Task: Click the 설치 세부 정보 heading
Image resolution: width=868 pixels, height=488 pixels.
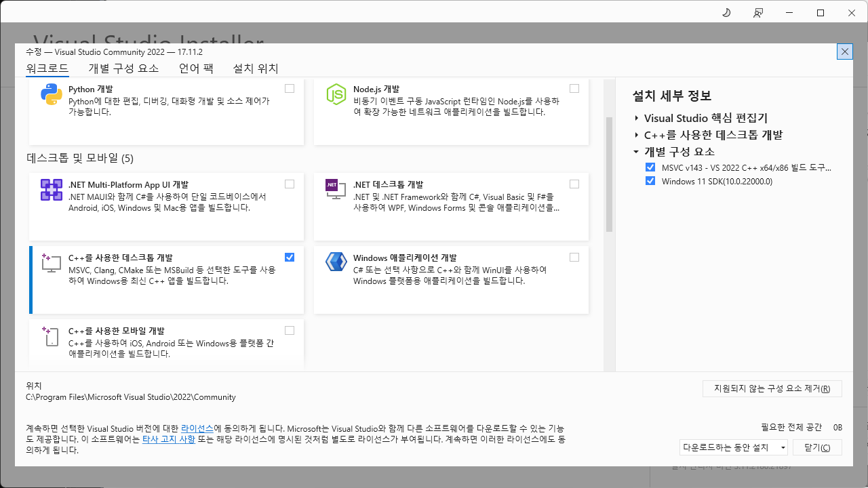Action: point(672,96)
